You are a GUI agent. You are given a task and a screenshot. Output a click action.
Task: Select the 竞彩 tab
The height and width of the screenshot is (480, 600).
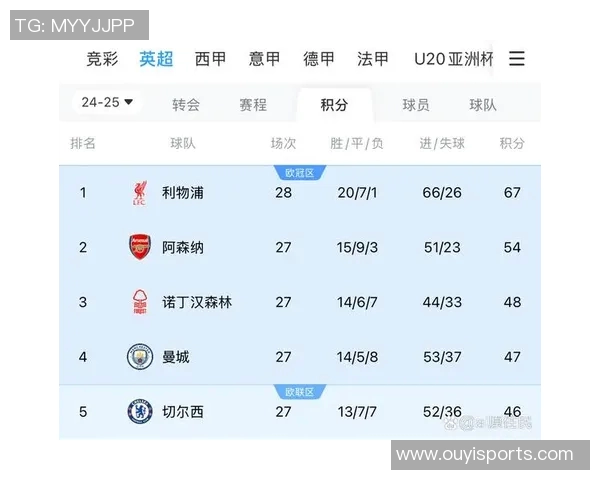(x=102, y=59)
